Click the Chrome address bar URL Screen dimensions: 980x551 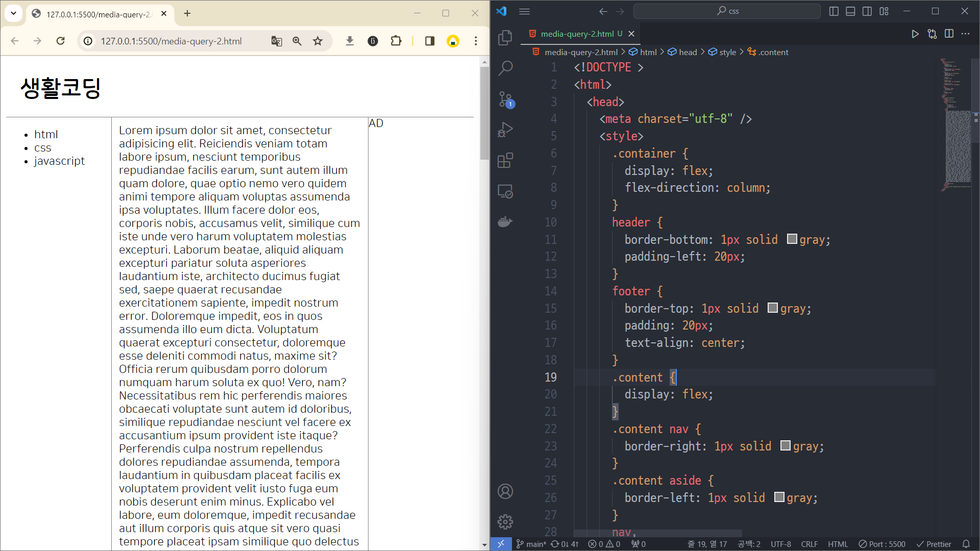pyautogui.click(x=171, y=41)
